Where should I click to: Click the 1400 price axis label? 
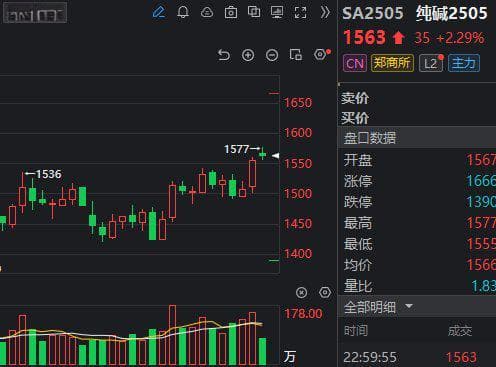pos(298,254)
